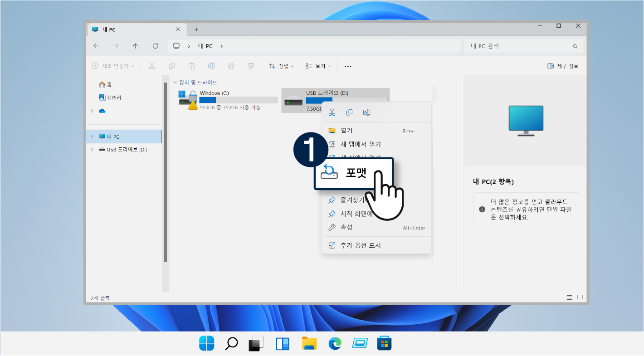This screenshot has height=356, width=644.
Task: Go up one folder level with up arrow
Action: coord(135,46)
